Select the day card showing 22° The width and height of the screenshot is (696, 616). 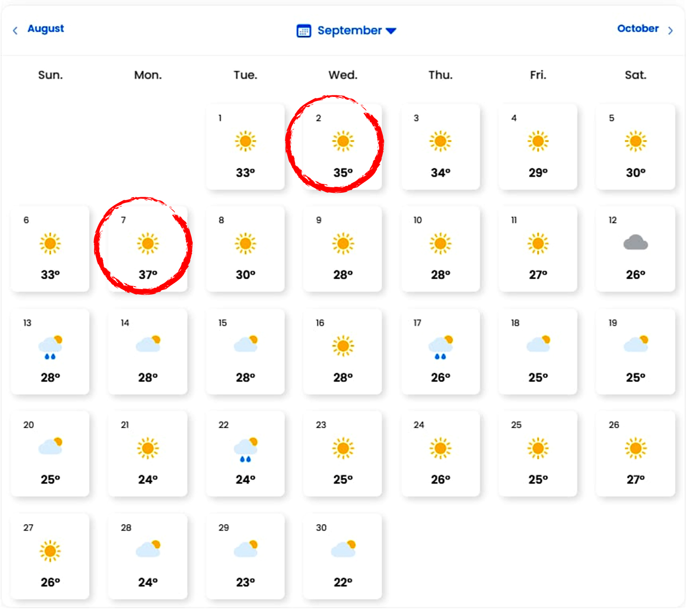click(343, 556)
